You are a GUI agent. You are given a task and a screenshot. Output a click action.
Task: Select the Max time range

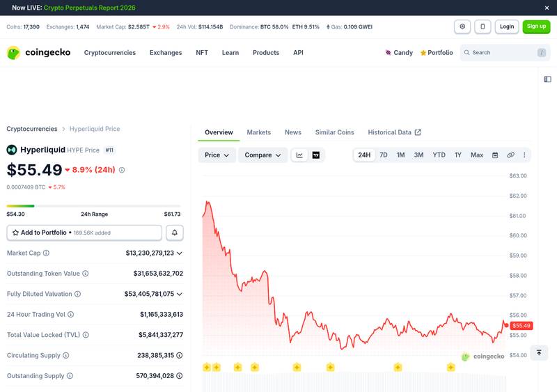[477, 155]
